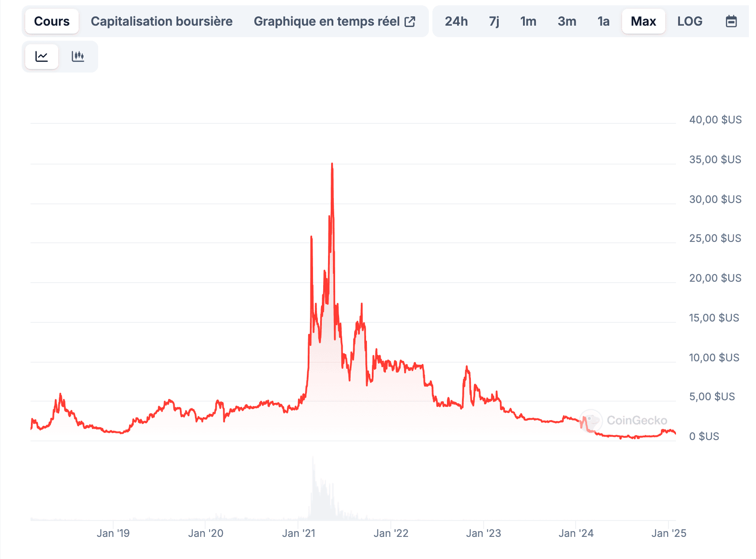Click the 5,00 $US axis label
756x559 pixels.
click(x=712, y=397)
